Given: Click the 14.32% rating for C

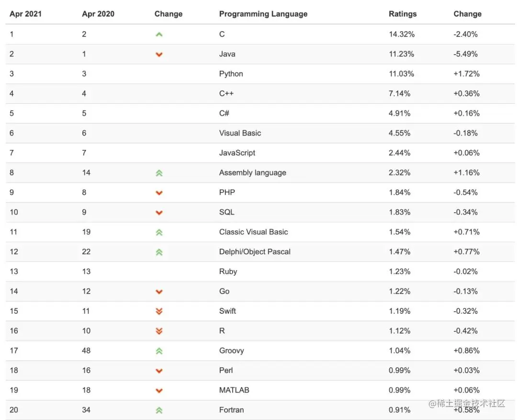Looking at the screenshot, I should pos(402,34).
